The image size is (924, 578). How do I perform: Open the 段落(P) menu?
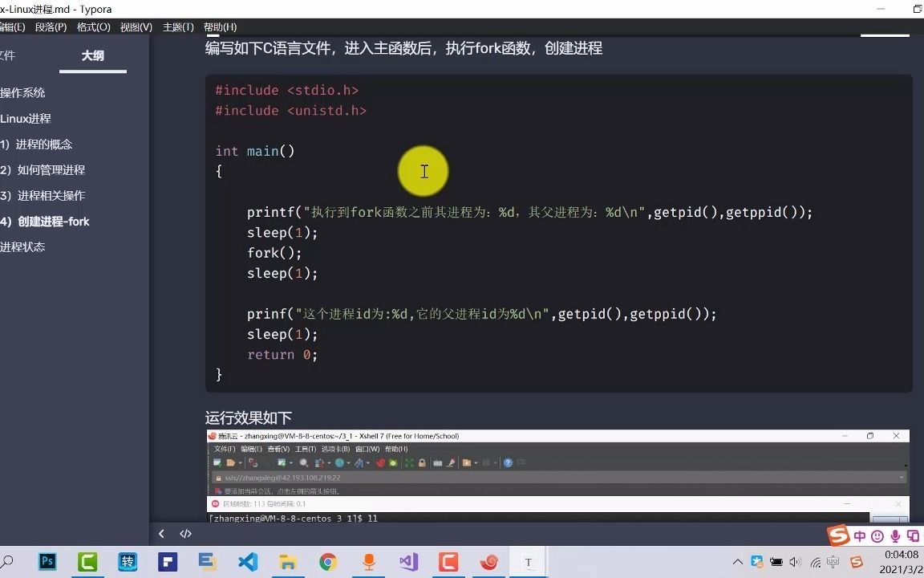(51, 27)
